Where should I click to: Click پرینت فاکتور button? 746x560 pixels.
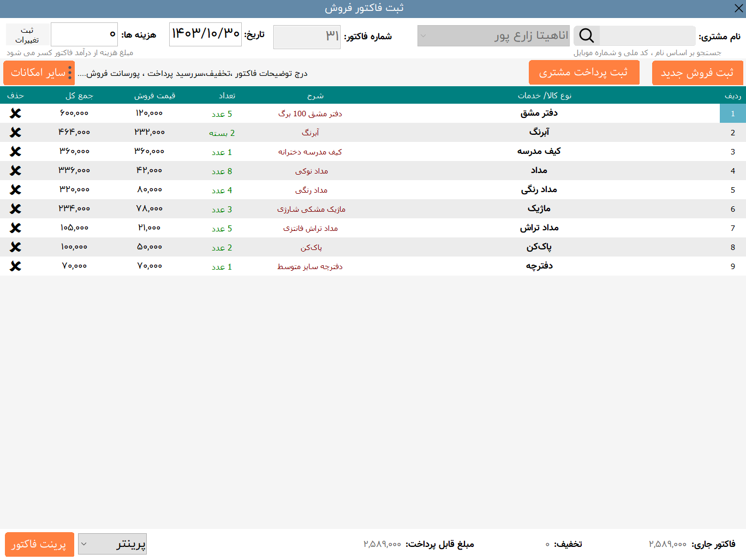[x=39, y=544]
